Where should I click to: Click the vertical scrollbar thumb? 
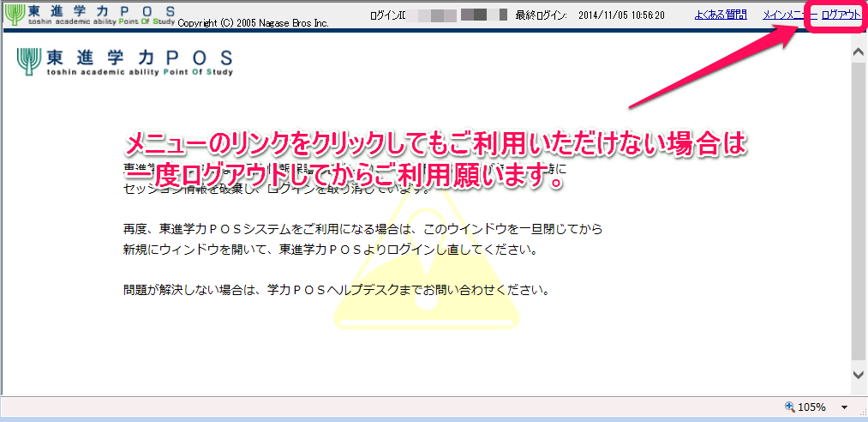858,213
